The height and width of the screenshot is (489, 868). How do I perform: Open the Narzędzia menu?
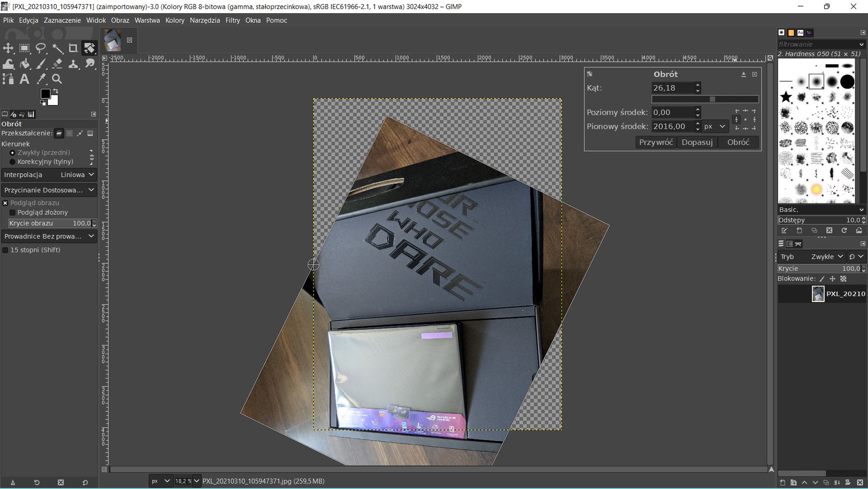[205, 20]
